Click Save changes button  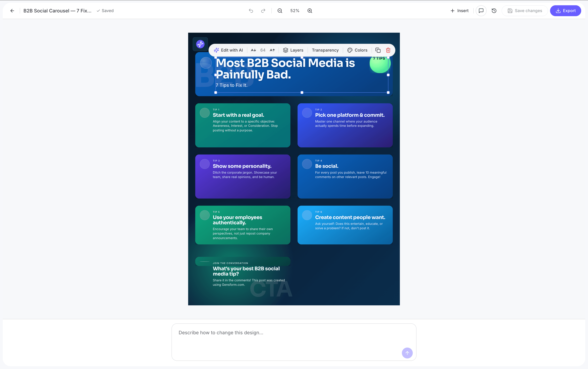[x=525, y=11]
